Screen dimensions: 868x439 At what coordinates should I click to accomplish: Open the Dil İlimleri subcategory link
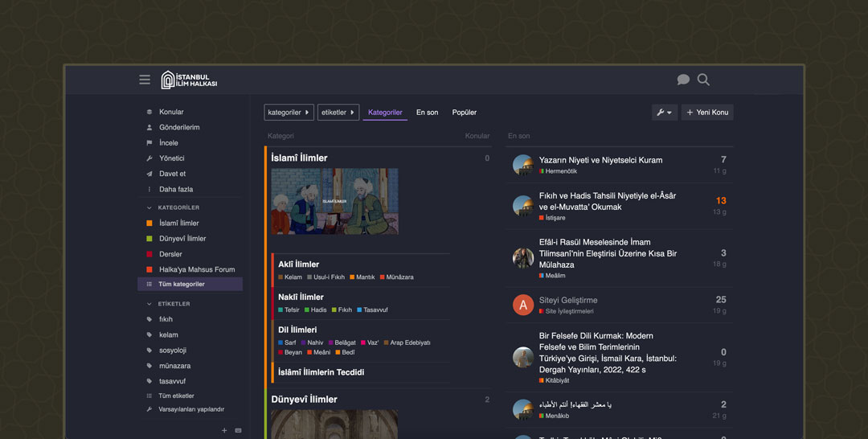[297, 330]
